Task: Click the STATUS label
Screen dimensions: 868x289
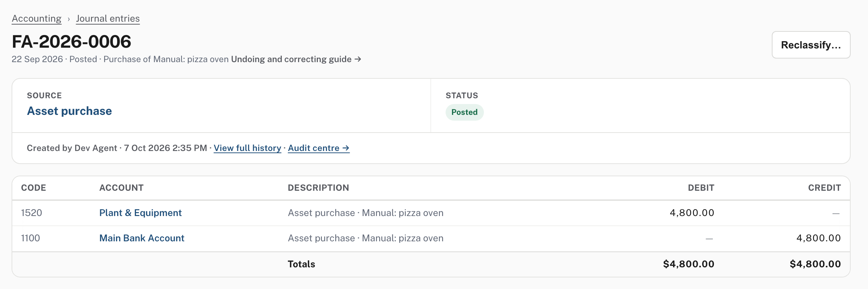Action: (462, 95)
